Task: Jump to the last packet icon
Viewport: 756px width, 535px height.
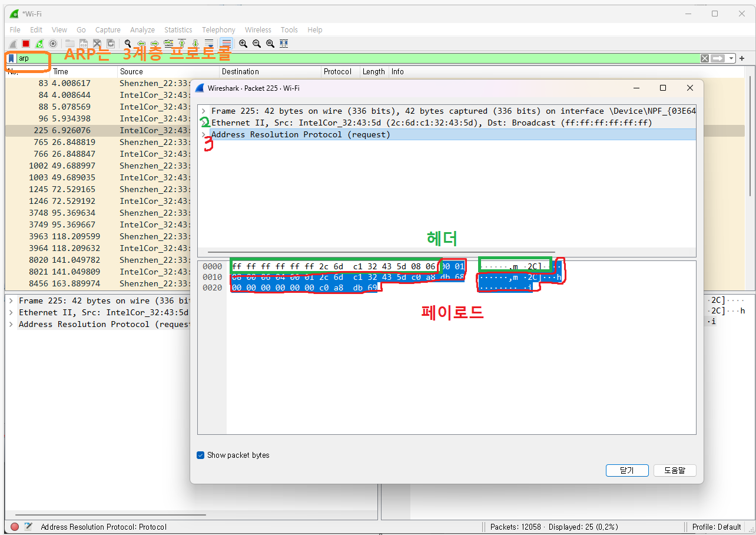Action: (195, 44)
